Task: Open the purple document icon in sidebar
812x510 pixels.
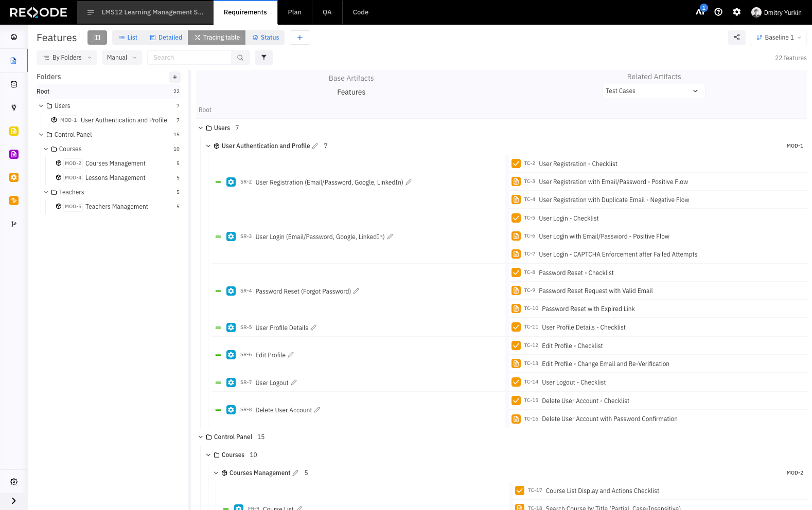Action: [14, 154]
